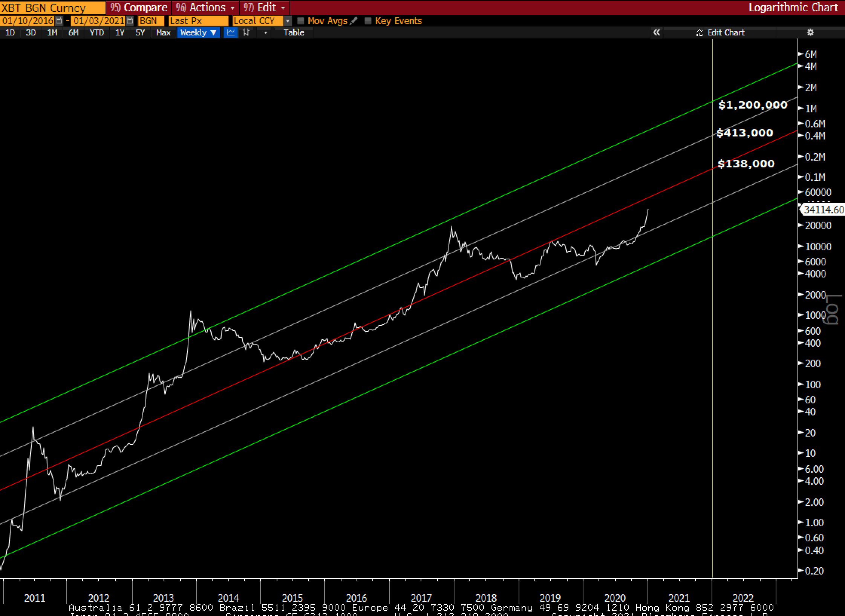845x616 pixels.
Task: Enable the Mov Avgs checkbox
Action: click(x=301, y=21)
